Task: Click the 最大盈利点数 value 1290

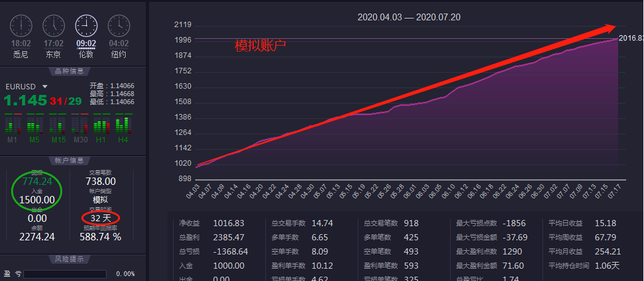Action: tap(512, 251)
